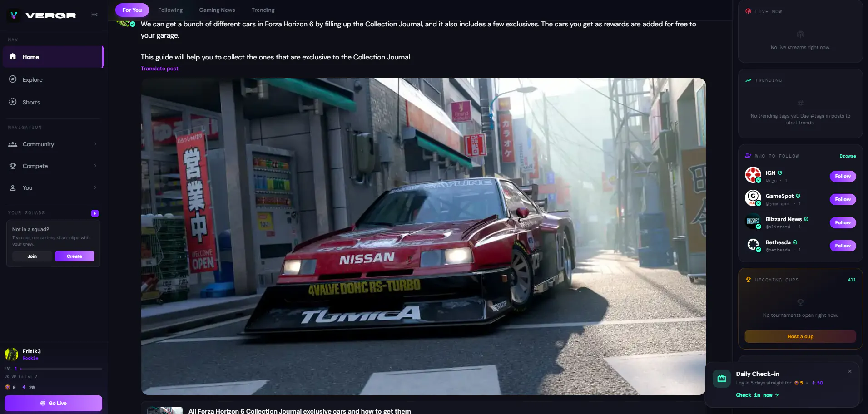The image size is (868, 414).
Task: Click the Join squad button
Action: (x=32, y=256)
